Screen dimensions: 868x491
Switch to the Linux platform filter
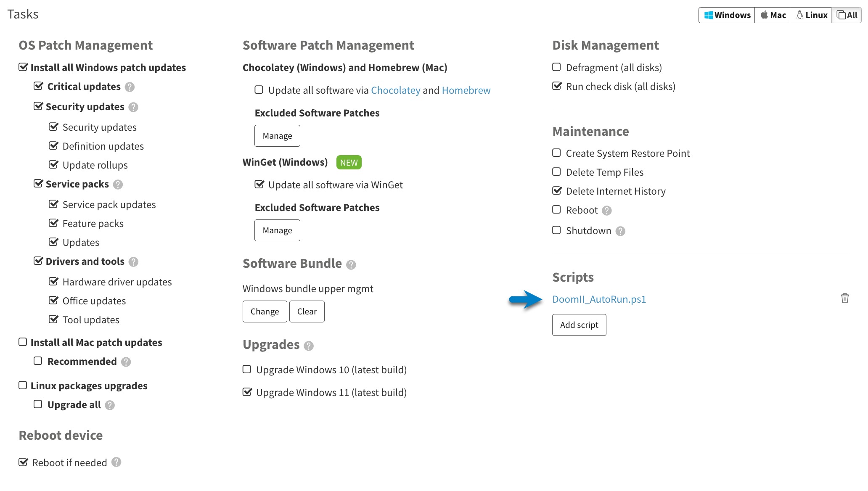[811, 15]
